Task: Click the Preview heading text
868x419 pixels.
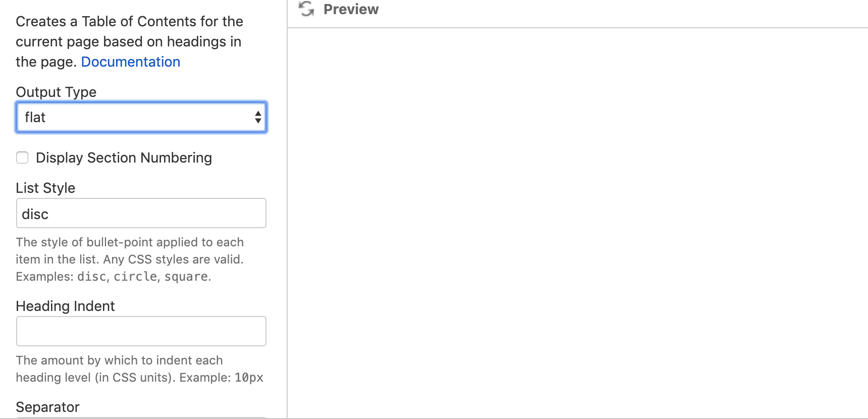Action: tap(351, 9)
